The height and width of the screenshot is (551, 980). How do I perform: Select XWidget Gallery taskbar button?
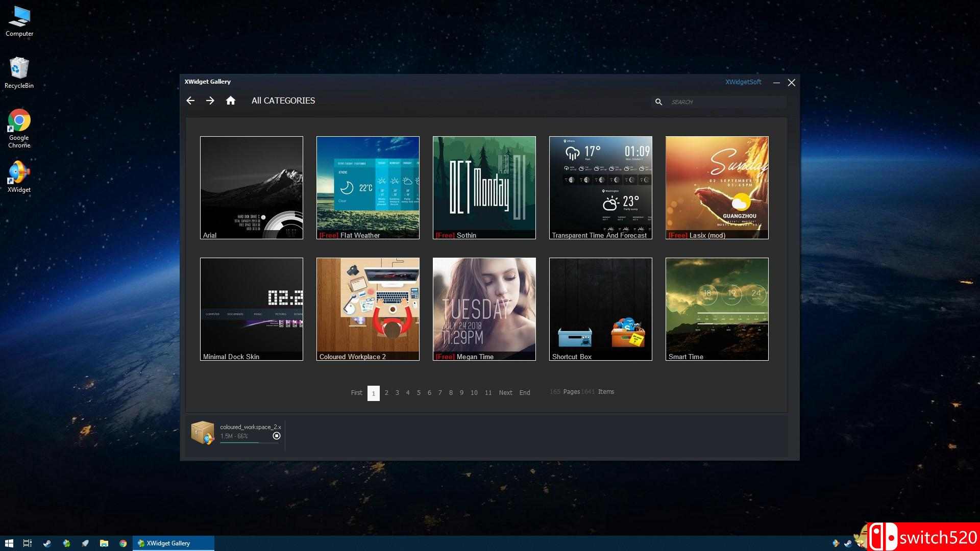174,543
